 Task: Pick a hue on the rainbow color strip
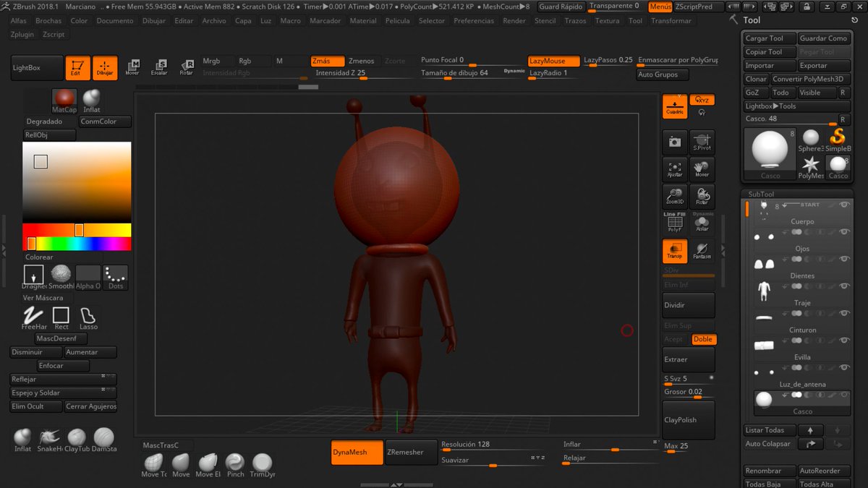pyautogui.click(x=77, y=244)
